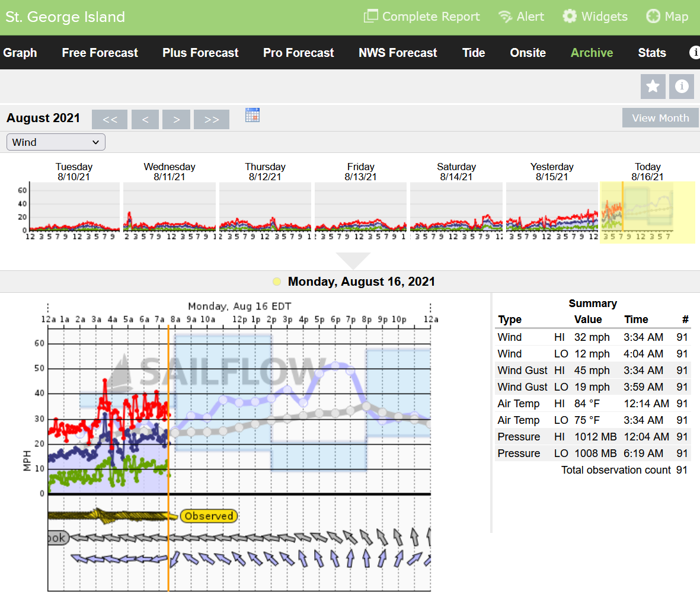
Task: Click the View Month button
Action: (x=660, y=118)
